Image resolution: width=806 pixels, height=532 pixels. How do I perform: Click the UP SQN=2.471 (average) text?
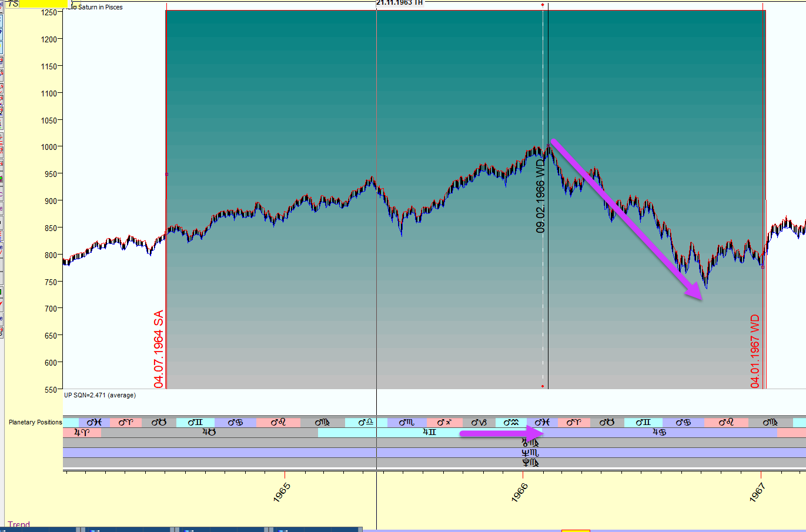click(x=100, y=395)
